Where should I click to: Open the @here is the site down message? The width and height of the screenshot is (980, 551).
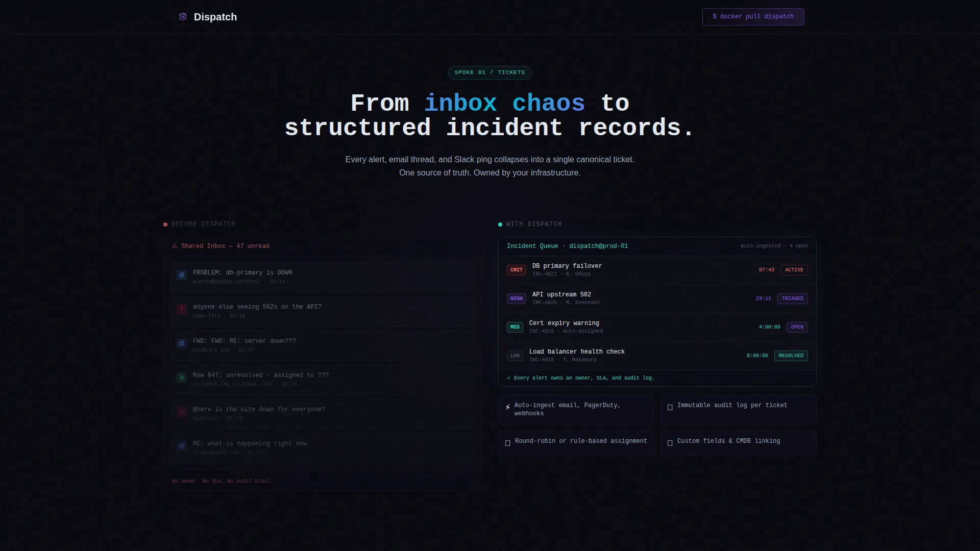click(323, 414)
